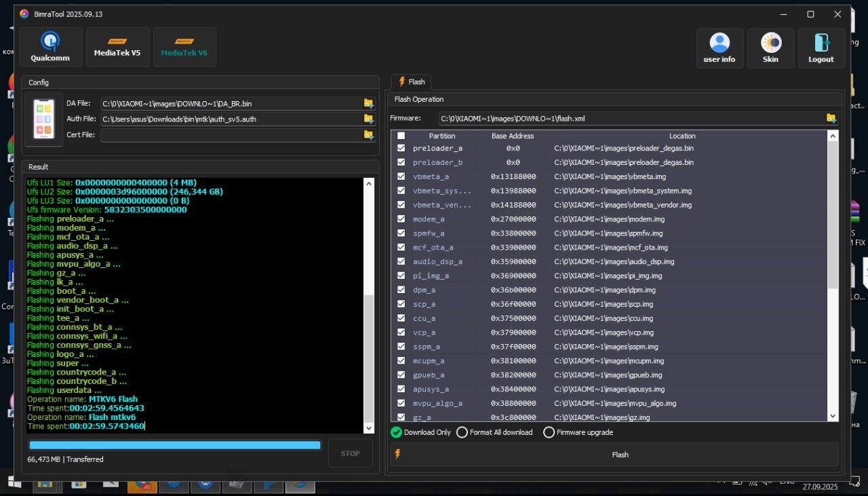The image size is (868, 496).
Task: Open firmware flash.xml browse folder icon
Action: tap(831, 118)
